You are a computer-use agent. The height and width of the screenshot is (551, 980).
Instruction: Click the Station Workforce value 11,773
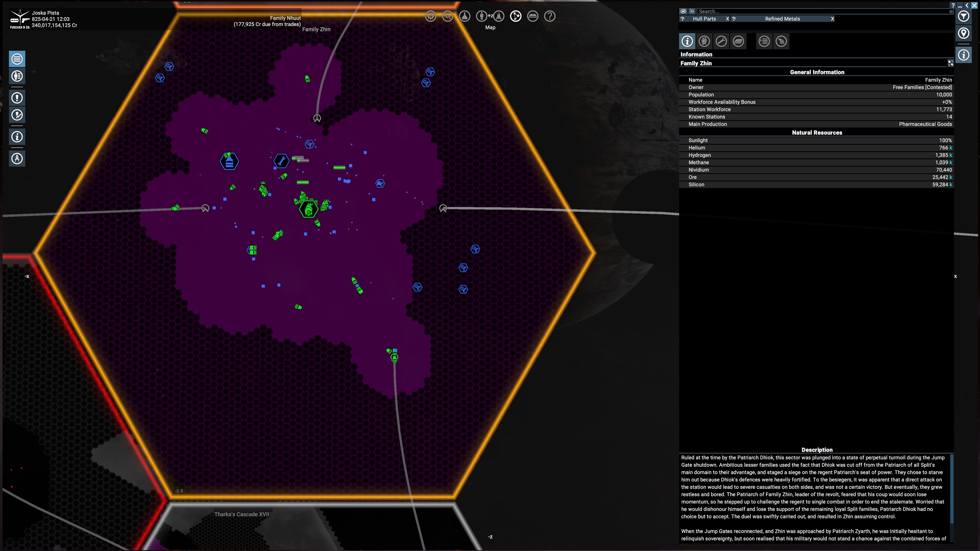944,109
